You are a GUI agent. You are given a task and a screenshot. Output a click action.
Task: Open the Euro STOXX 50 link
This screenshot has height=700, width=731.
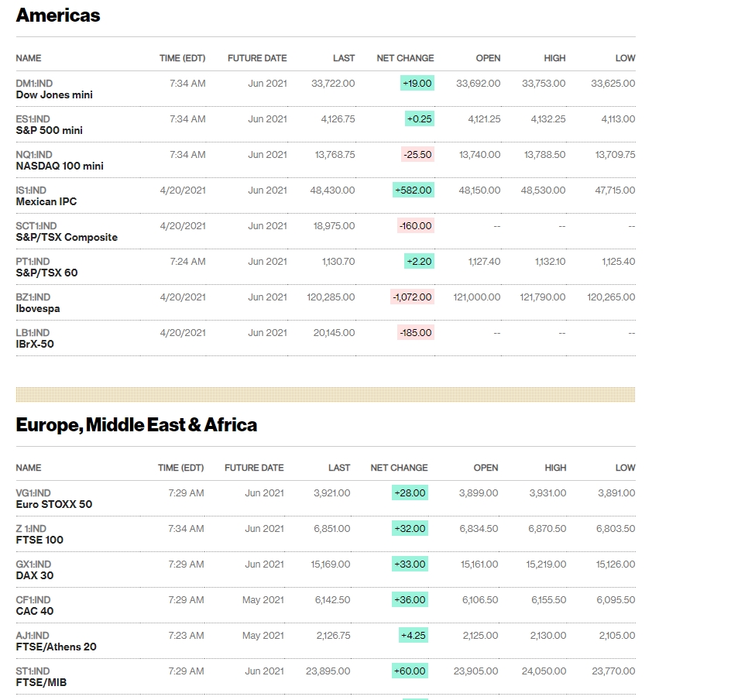53,504
